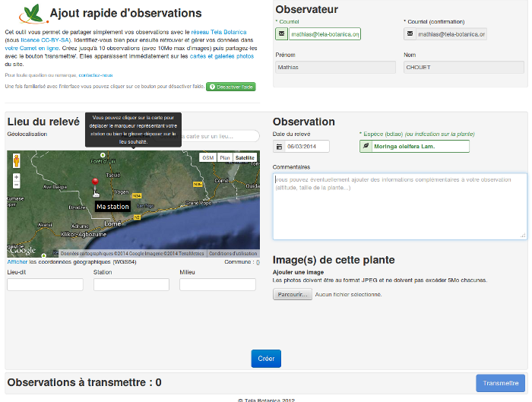Click the envelope icon beside Courriel field
Image resolution: width=532 pixels, height=402 pixels.
(x=282, y=34)
